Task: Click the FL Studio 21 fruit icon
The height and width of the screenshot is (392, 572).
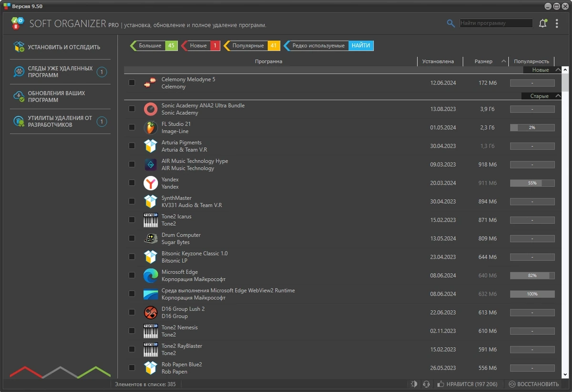Action: coord(151,128)
